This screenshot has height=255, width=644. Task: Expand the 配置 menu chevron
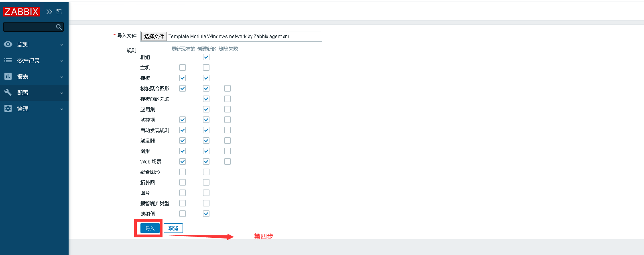pos(62,93)
